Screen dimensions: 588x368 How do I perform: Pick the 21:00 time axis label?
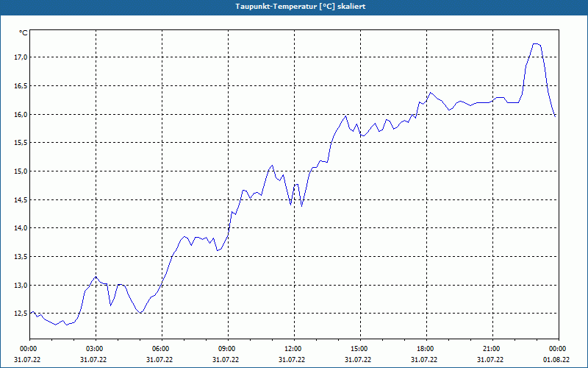[x=491, y=349]
